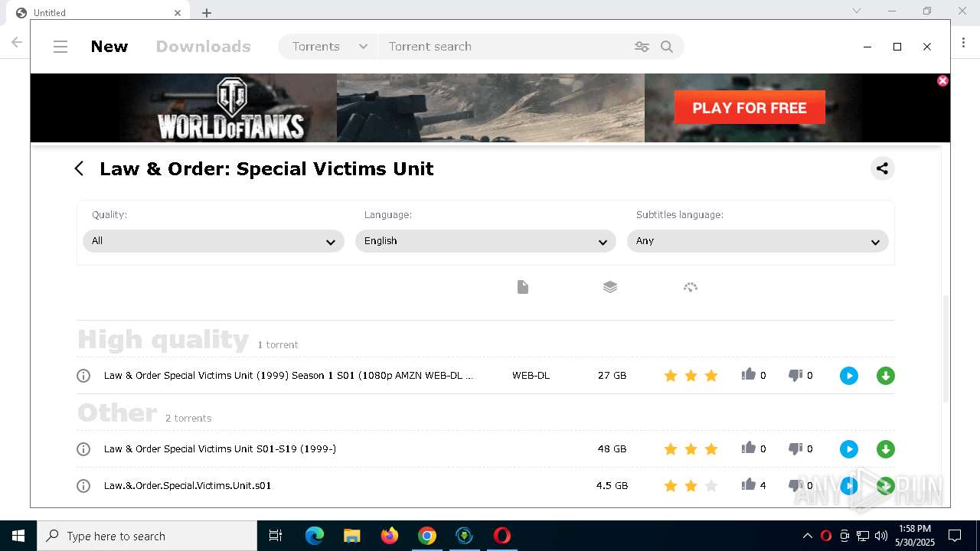Open the Language dropdown
The image size is (980, 551).
pyautogui.click(x=485, y=241)
